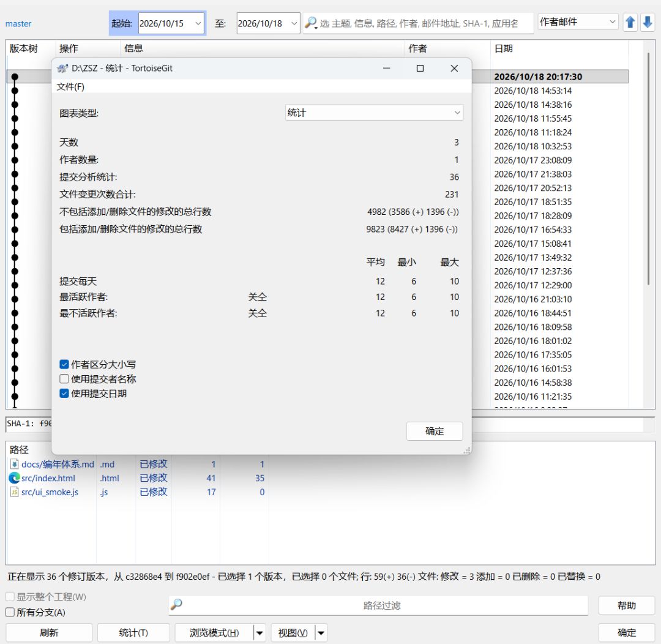
Task: Sort by the 作者 column header
Action: [447, 48]
